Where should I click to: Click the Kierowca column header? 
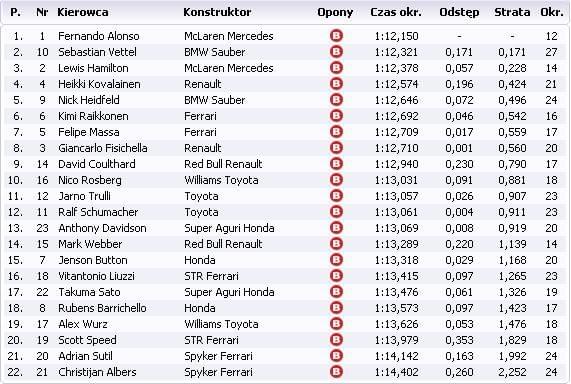coord(83,12)
